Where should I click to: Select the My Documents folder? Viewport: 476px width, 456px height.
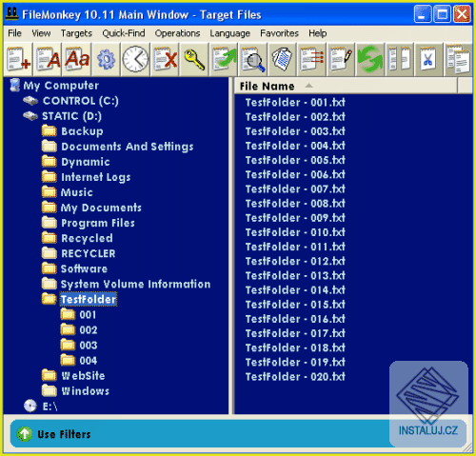[101, 208]
